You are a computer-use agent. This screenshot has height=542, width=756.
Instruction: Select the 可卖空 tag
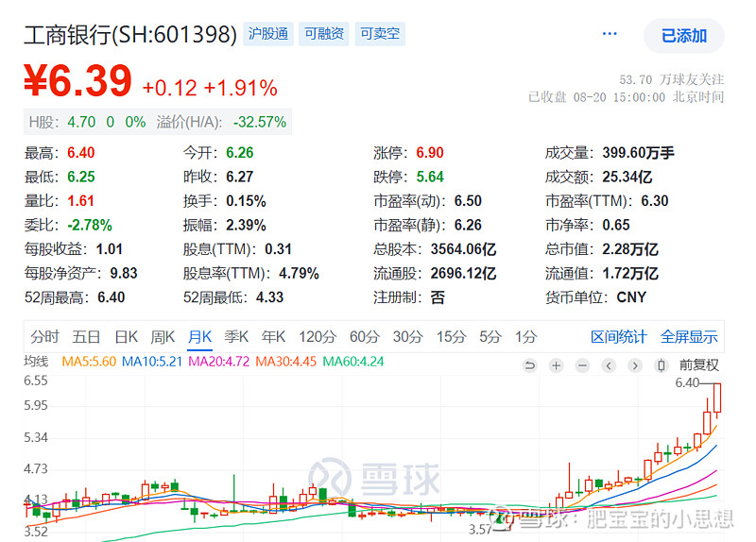coord(380,34)
